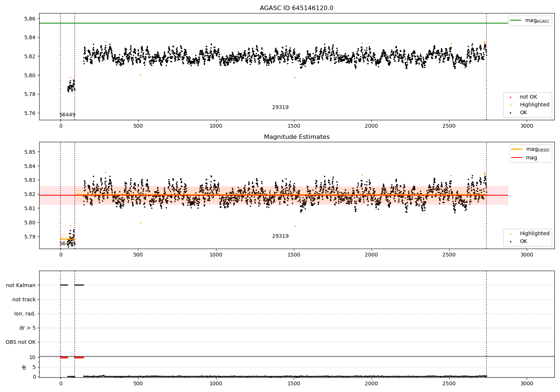Click 'Highlighted' legend entry in middle plot

529,234
